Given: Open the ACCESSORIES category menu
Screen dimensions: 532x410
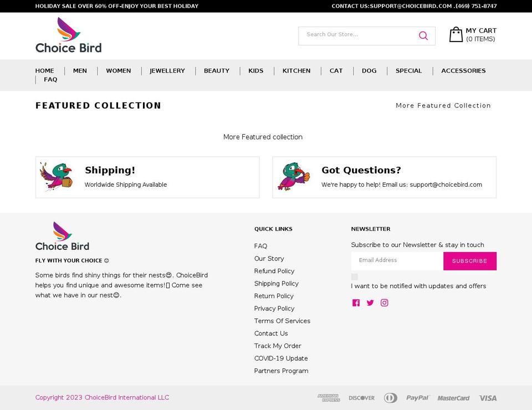Looking at the screenshot, I should [463, 70].
